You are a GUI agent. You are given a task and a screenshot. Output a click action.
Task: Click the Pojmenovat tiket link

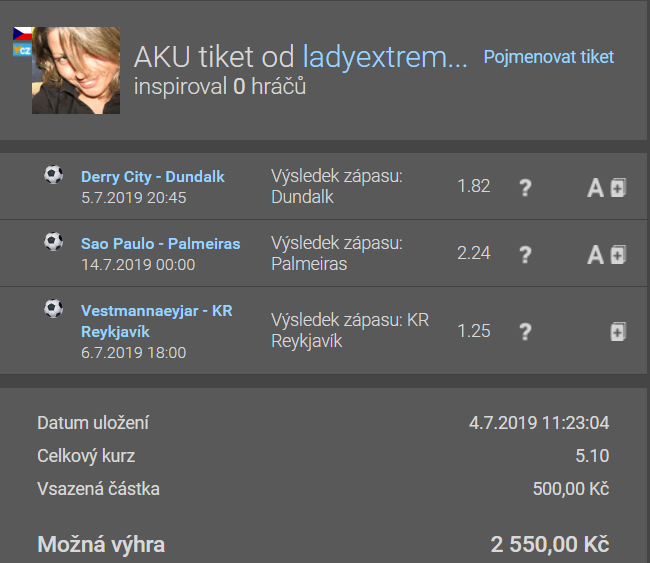point(548,57)
